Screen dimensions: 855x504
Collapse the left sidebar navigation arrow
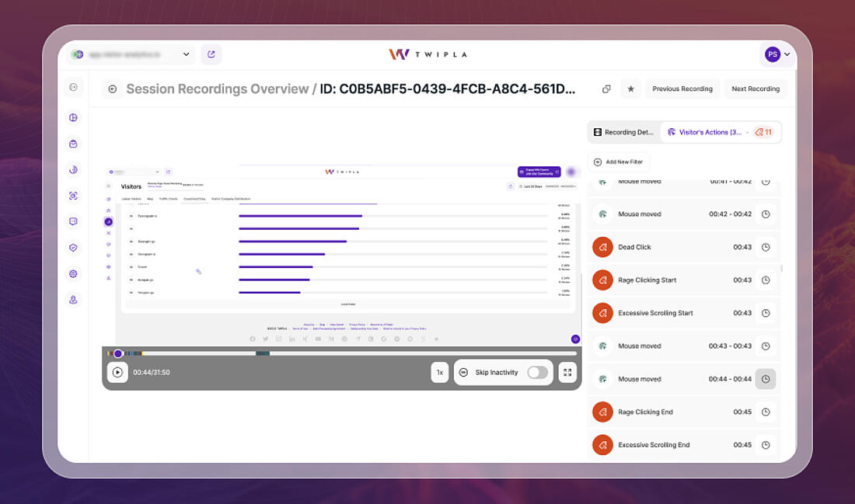74,87
